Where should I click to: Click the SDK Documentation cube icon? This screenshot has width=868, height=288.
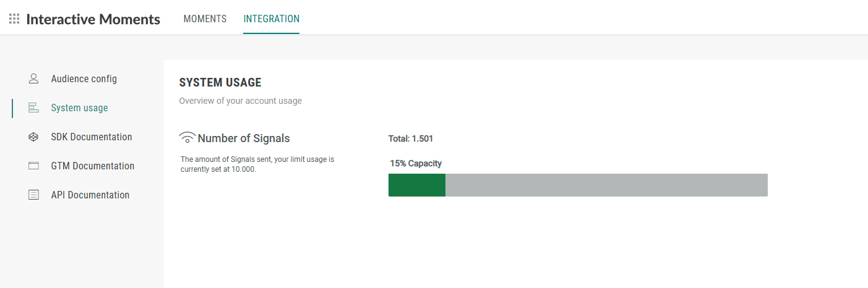point(33,137)
